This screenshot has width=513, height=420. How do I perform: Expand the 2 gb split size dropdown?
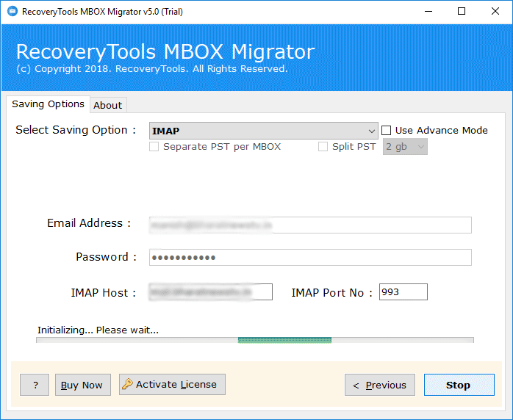click(x=405, y=147)
